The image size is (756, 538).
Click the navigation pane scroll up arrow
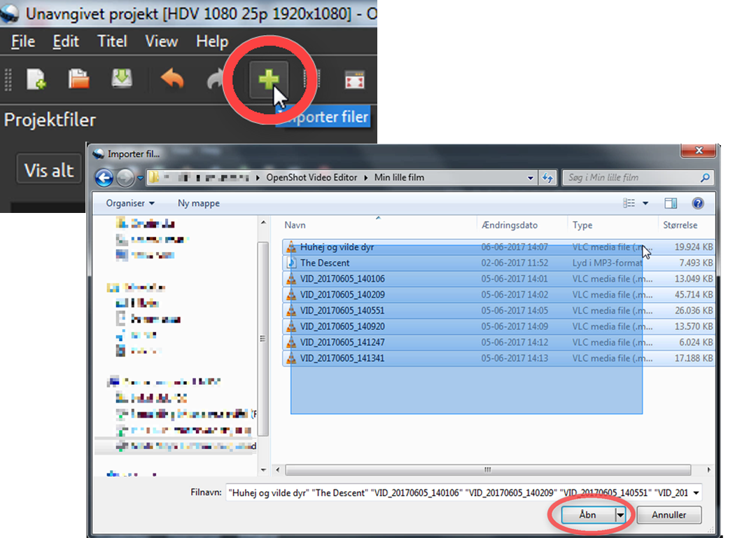[x=263, y=223]
